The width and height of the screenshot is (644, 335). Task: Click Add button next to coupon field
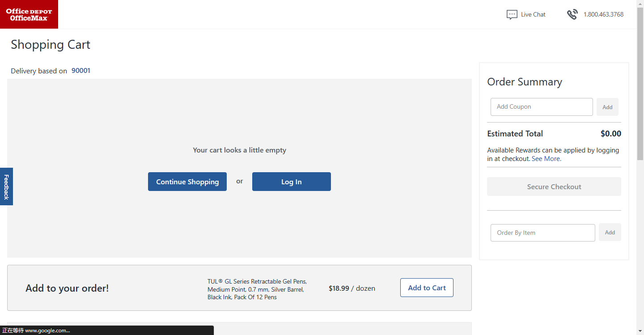[x=607, y=107]
